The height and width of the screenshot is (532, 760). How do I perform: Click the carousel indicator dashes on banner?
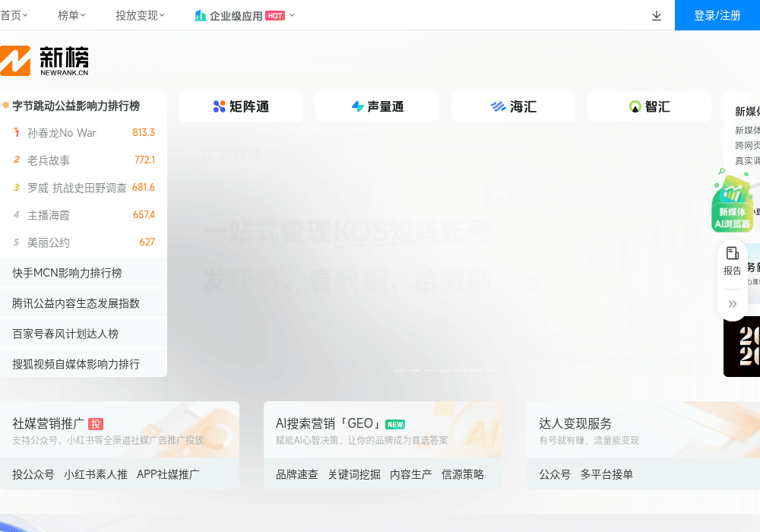pyautogui.click(x=445, y=370)
